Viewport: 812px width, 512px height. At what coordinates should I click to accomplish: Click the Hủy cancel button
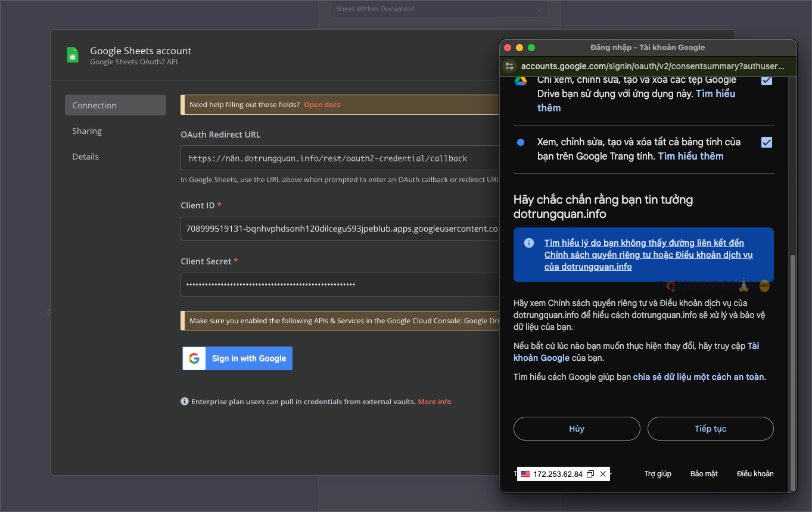tap(577, 429)
